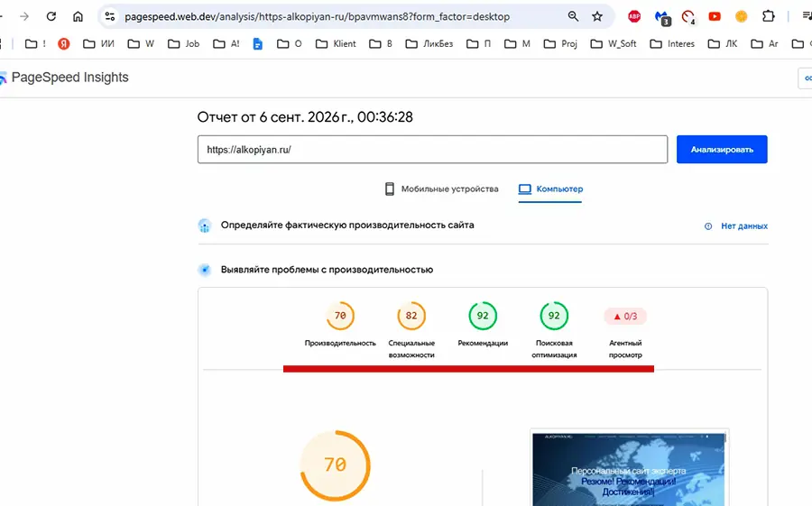Click the diagnostics icon beside Выявляйте проблемы

click(205, 270)
